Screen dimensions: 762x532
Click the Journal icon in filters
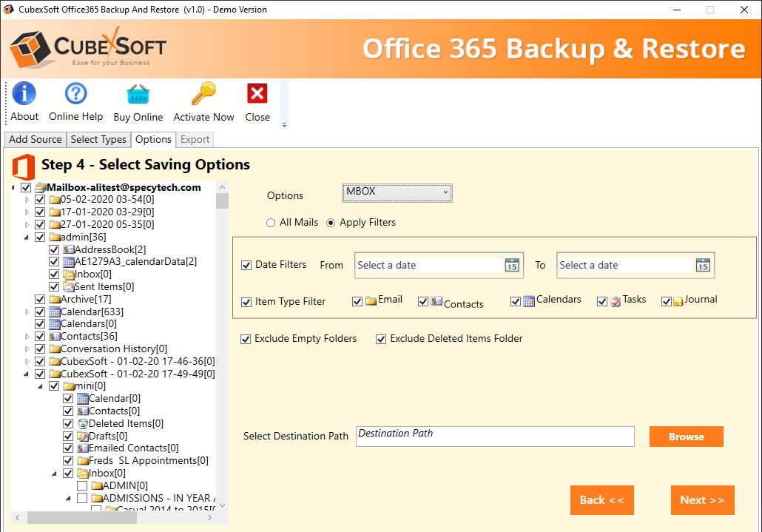[x=678, y=301]
